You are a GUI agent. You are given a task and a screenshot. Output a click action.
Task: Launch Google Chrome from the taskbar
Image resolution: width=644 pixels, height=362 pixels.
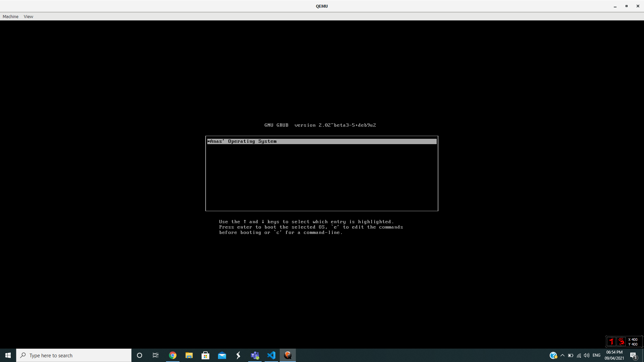172,355
